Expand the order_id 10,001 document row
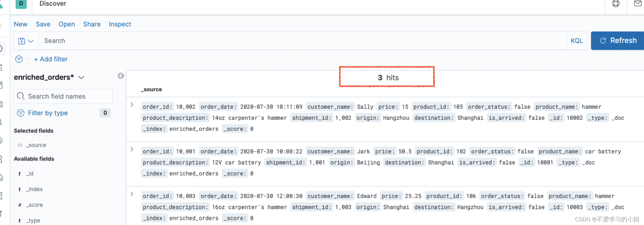This screenshot has height=225, width=644. click(x=132, y=149)
